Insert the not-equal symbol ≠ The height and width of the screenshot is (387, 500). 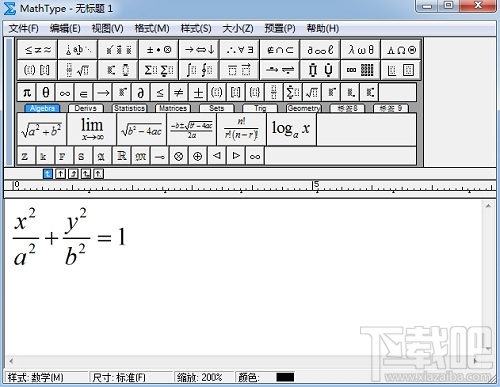point(179,92)
